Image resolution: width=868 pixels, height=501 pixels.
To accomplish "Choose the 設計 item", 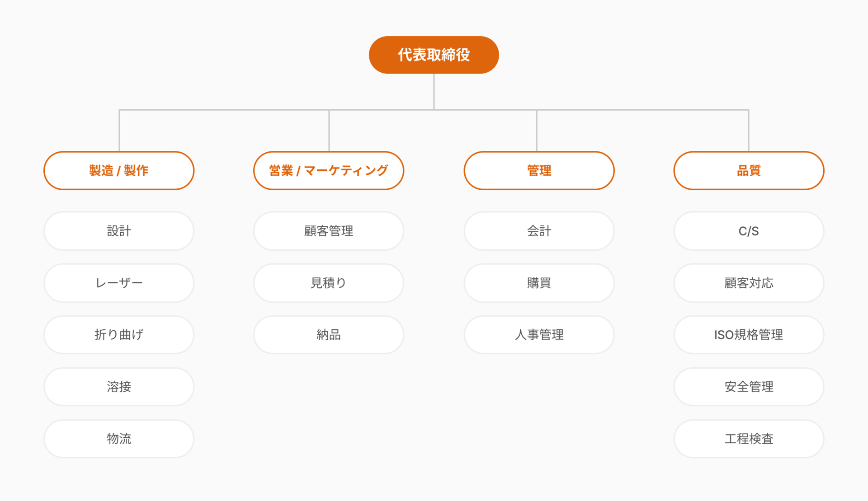I will tap(119, 231).
